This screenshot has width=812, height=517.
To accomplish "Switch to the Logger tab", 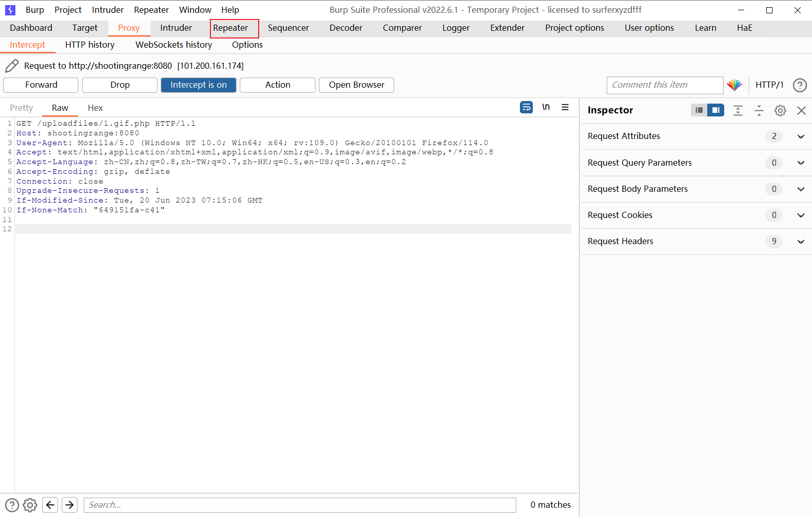I will point(456,28).
